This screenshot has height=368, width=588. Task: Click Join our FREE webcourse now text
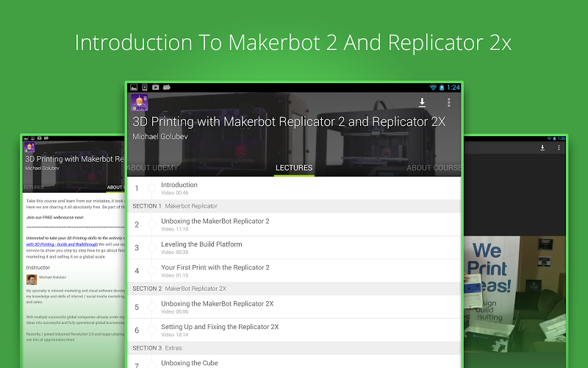[54, 217]
